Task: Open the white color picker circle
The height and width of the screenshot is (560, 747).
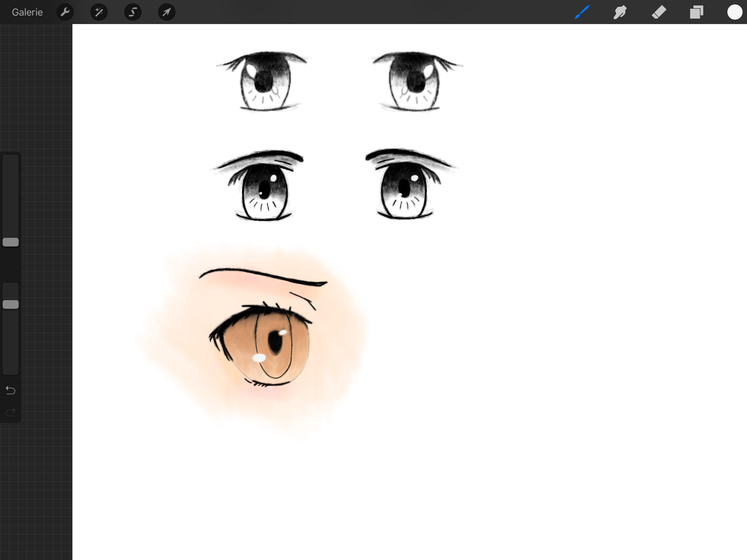Action: click(734, 12)
